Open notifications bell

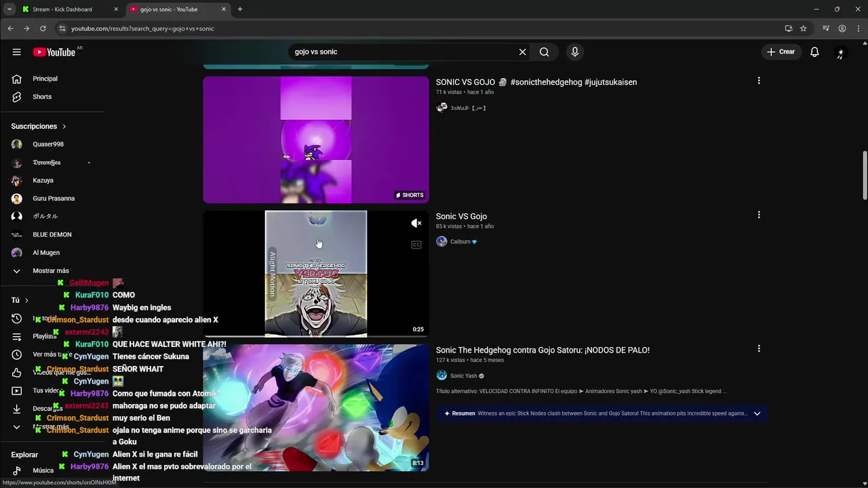(x=814, y=52)
